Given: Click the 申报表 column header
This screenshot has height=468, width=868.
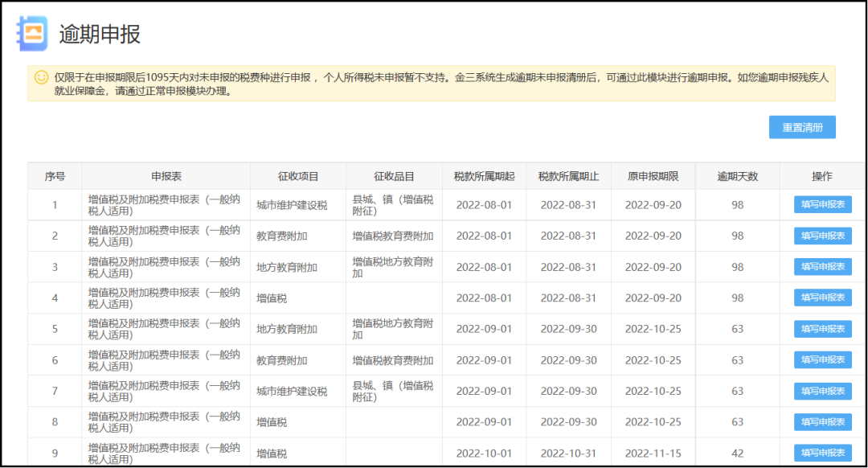Looking at the screenshot, I should tap(166, 176).
